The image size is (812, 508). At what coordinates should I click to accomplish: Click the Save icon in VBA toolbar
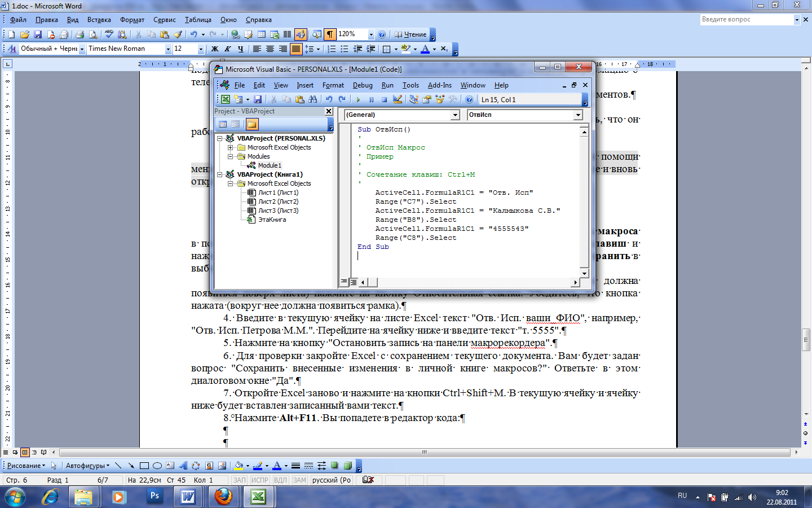(x=258, y=99)
